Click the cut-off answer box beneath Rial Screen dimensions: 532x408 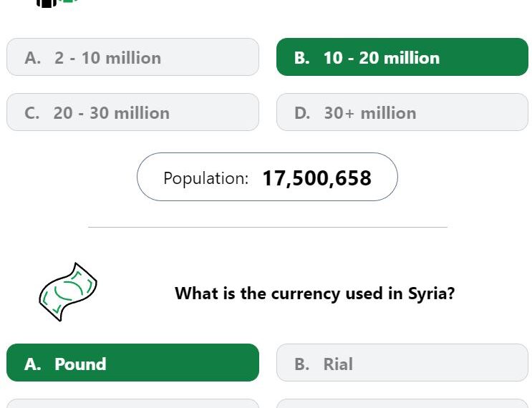[x=402, y=404]
